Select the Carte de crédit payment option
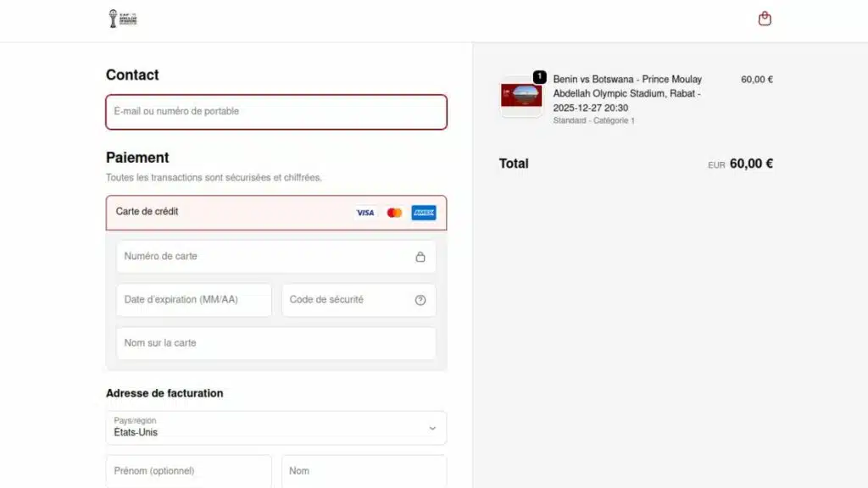This screenshot has width=868, height=488. point(212,212)
